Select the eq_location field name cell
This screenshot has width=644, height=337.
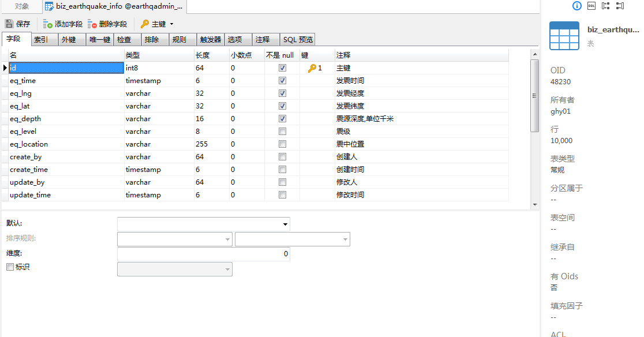click(66, 144)
